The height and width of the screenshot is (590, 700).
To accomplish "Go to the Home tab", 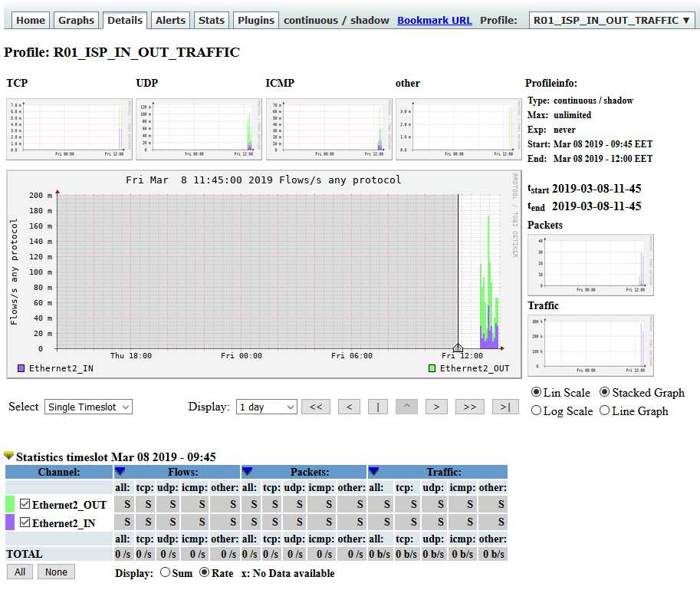I will click(31, 20).
